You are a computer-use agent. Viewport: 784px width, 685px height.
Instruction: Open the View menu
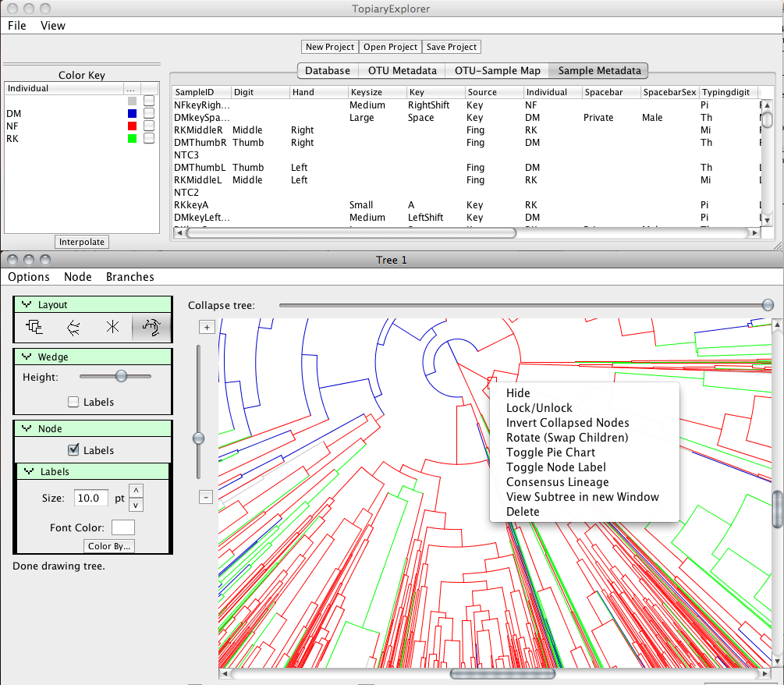coord(52,26)
